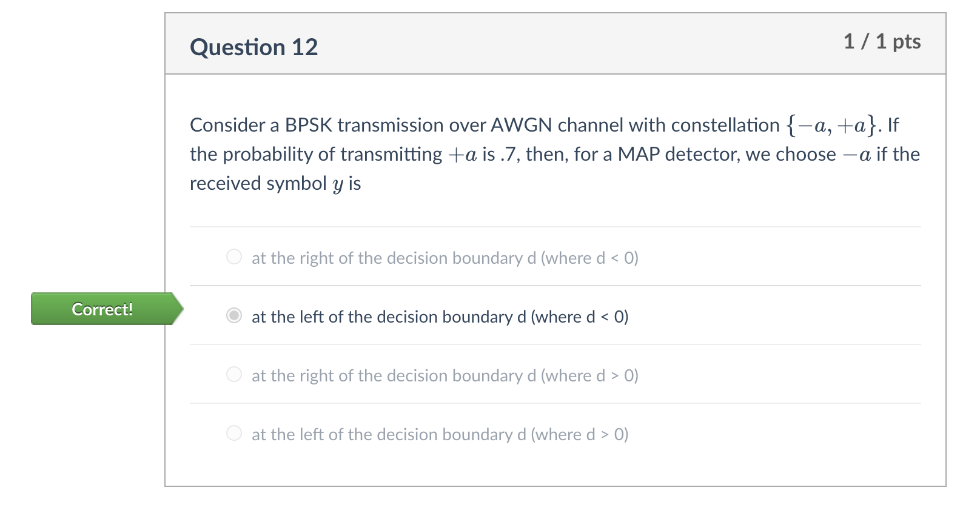Select radio for 'right of boundary d (where d > 0)'

pos(234,374)
